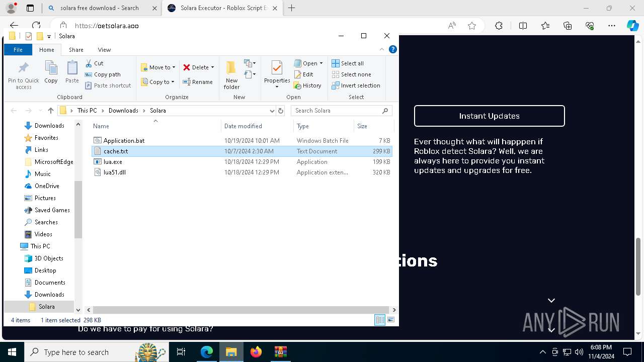Click This PC in address breadcrumb

point(87,111)
